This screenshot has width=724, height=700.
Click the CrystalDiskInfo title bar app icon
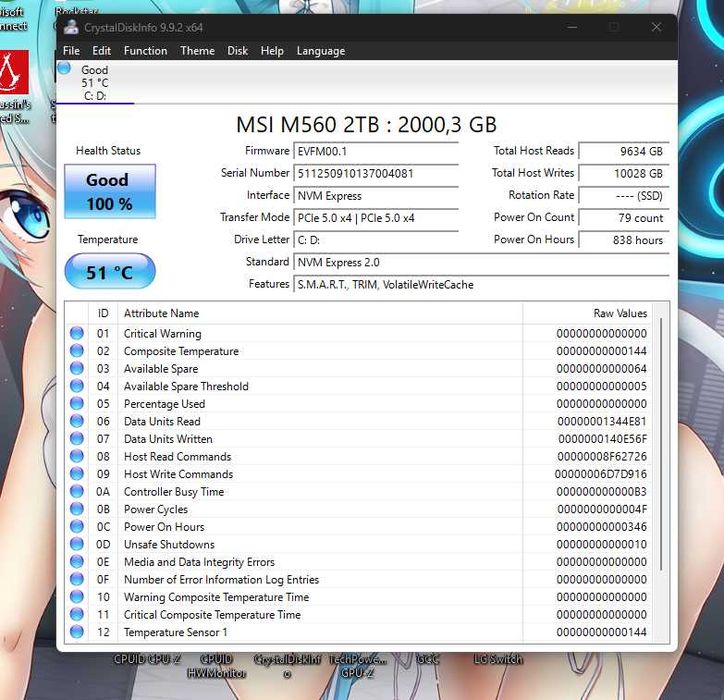71,27
